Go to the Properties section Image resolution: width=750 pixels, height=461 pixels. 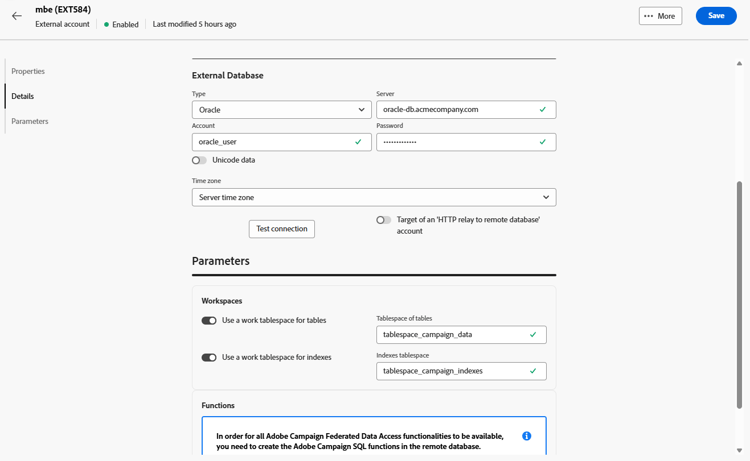(28, 71)
